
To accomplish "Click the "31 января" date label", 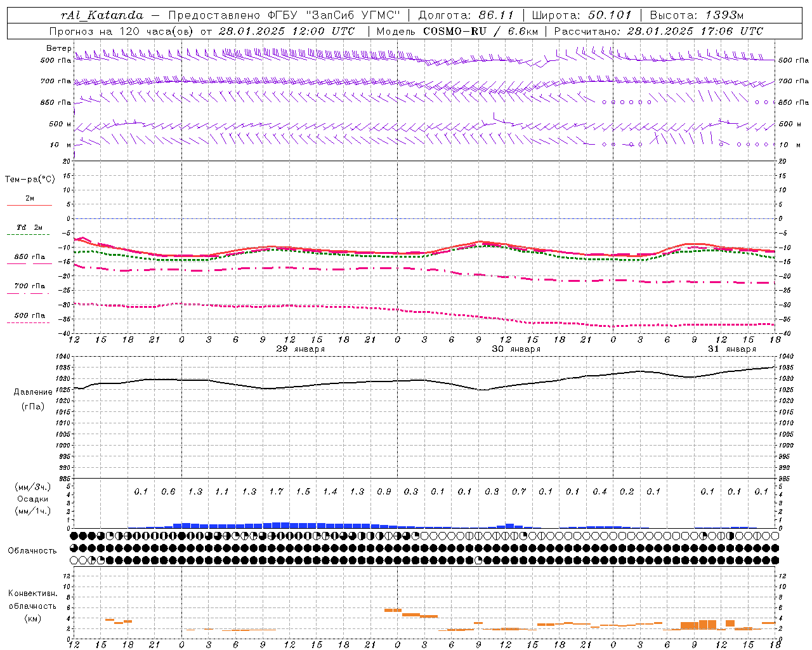I will pos(732,349).
